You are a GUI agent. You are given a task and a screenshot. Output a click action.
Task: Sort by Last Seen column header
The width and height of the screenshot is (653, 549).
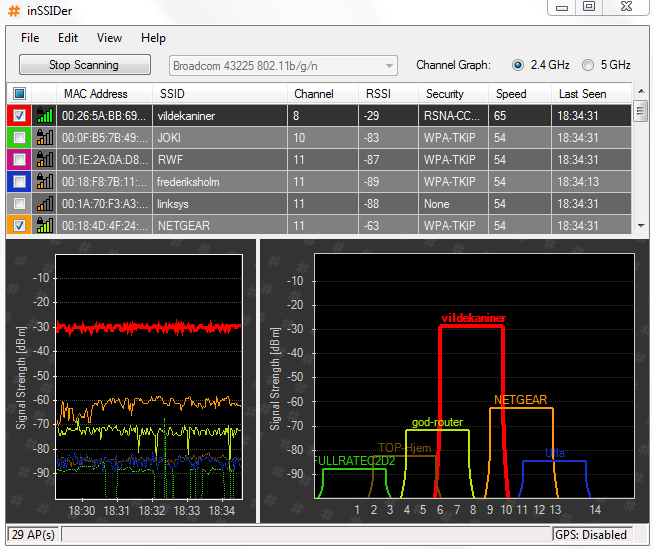[591, 94]
